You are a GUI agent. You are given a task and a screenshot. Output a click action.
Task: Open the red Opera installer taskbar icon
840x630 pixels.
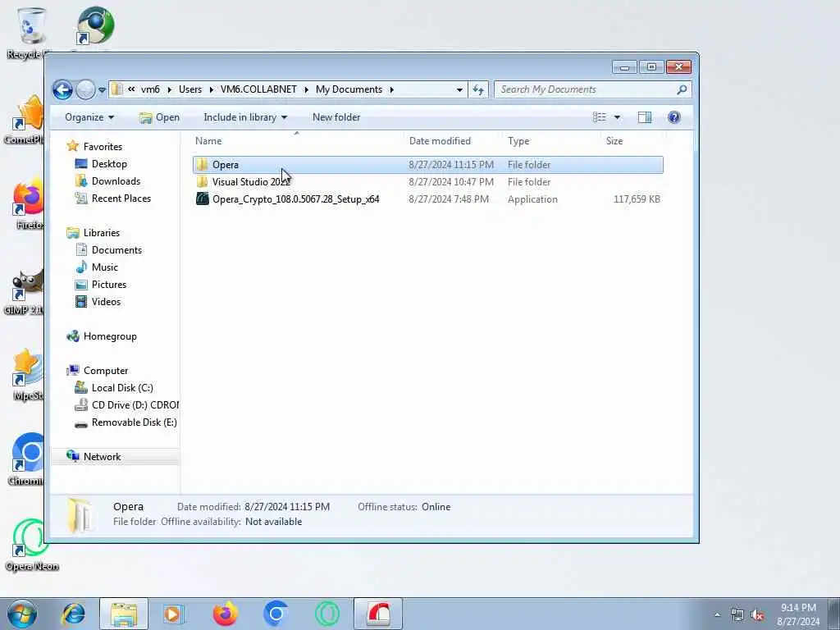[x=377, y=614]
